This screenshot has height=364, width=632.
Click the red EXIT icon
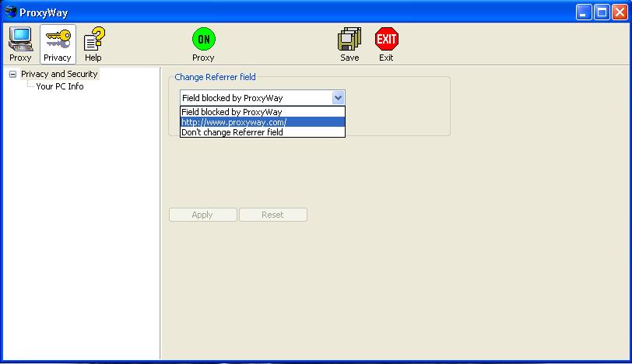click(386, 44)
